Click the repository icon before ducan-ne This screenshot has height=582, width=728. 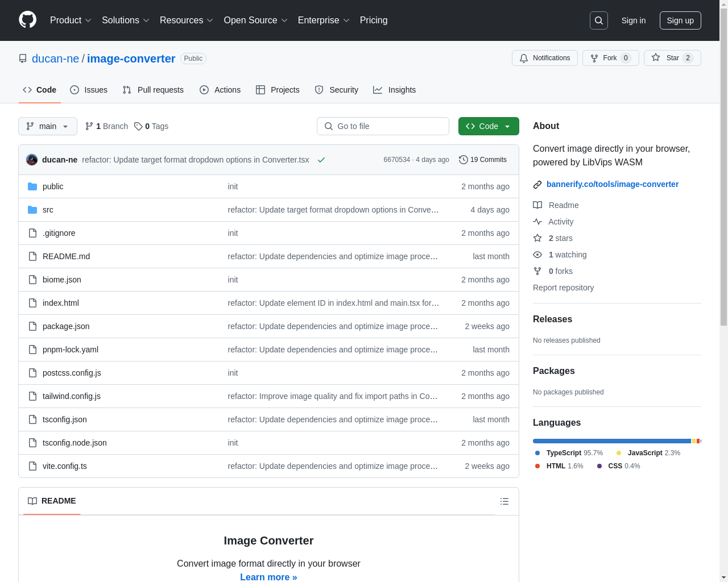tap(23, 59)
